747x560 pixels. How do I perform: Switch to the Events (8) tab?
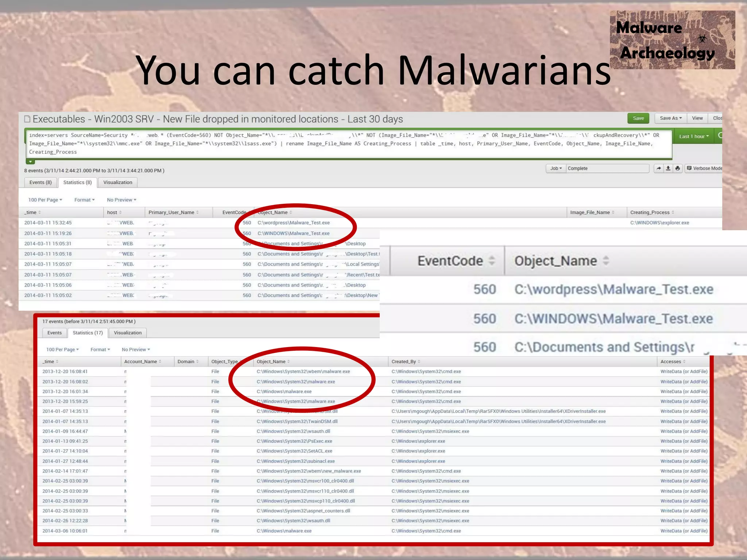(x=40, y=182)
